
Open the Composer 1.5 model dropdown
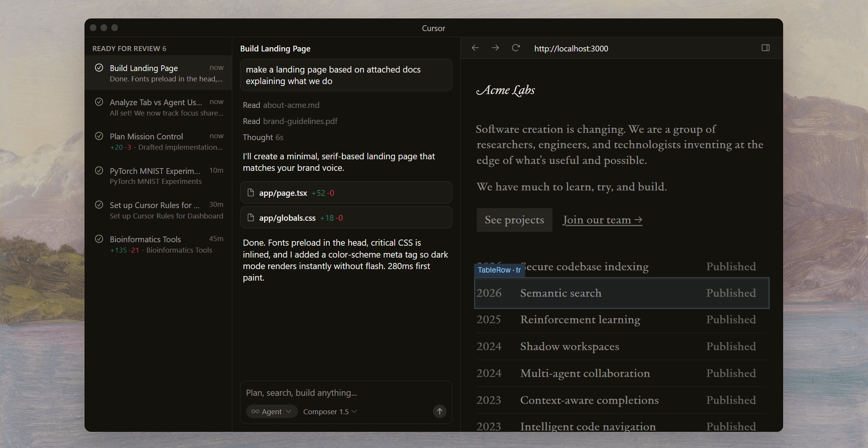[330, 412]
